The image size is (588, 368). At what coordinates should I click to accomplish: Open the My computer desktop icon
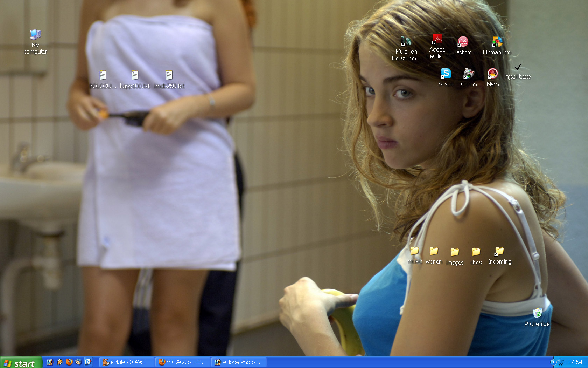35,35
